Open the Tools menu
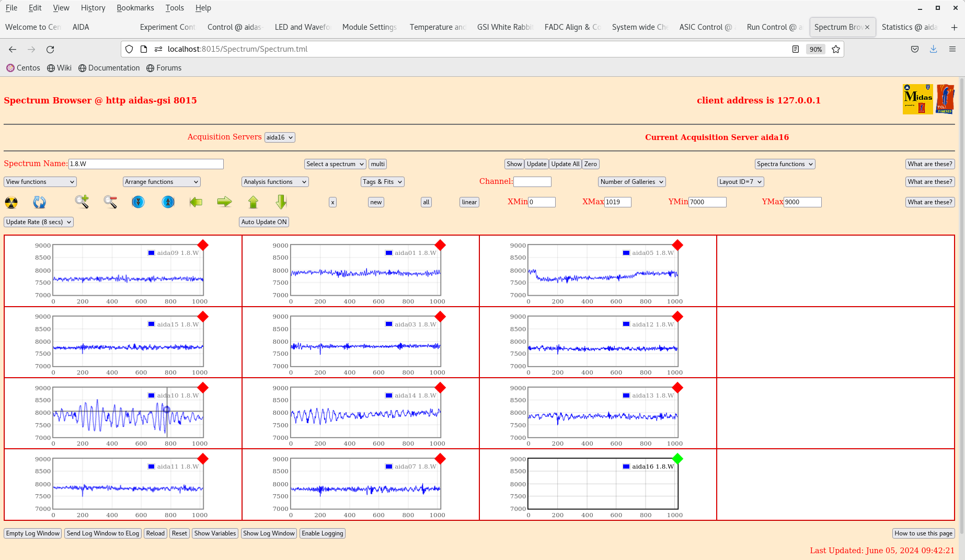This screenshot has height=560, width=965. click(x=175, y=8)
